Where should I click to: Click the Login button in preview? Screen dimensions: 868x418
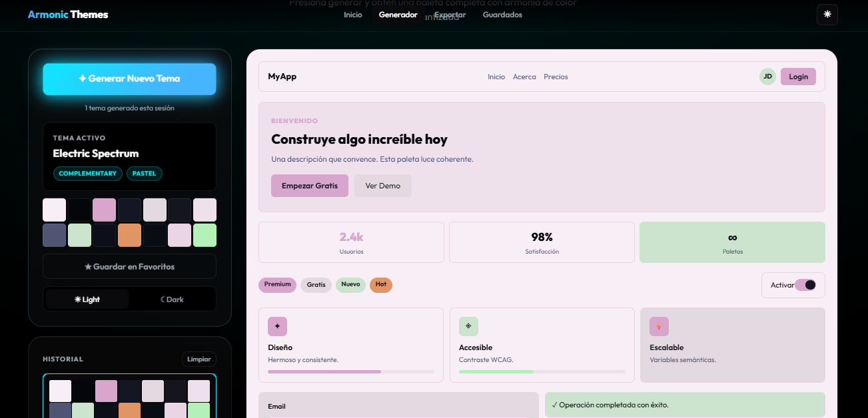coord(798,77)
